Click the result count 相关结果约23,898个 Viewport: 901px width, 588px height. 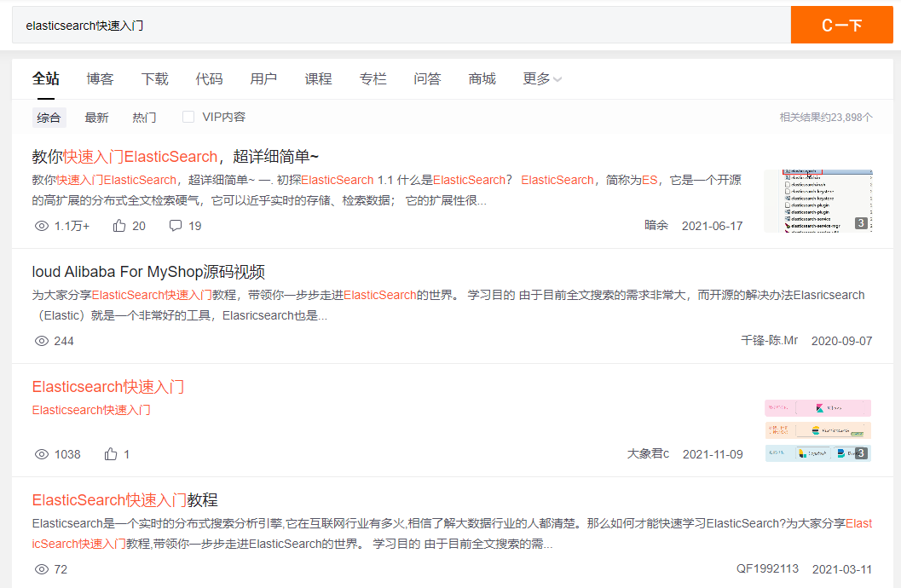pyautogui.click(x=826, y=117)
